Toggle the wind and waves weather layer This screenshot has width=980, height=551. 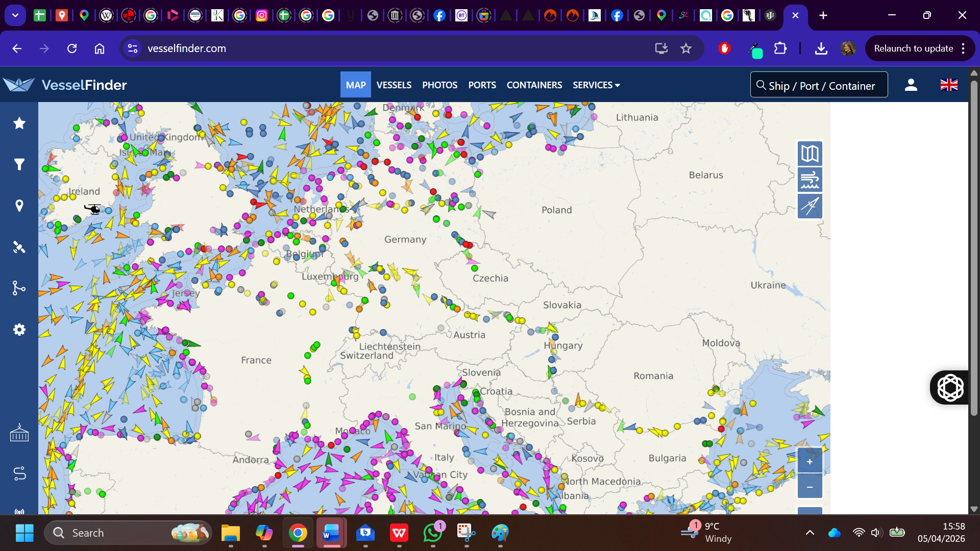(x=810, y=180)
